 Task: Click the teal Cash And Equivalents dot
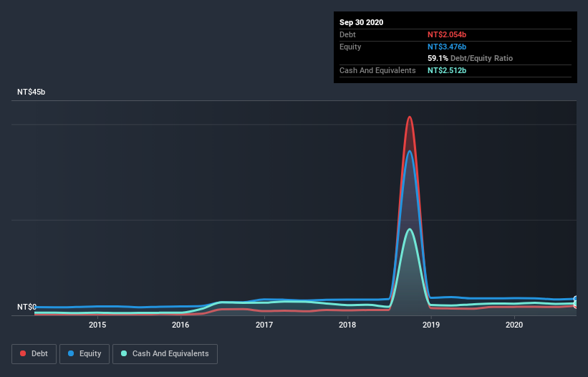124,353
